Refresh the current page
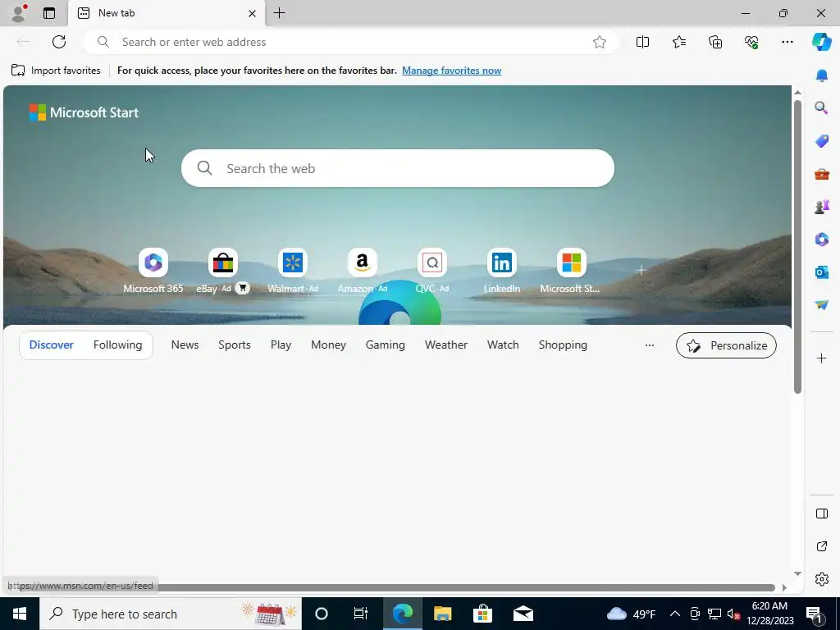The image size is (840, 630). pos(59,42)
